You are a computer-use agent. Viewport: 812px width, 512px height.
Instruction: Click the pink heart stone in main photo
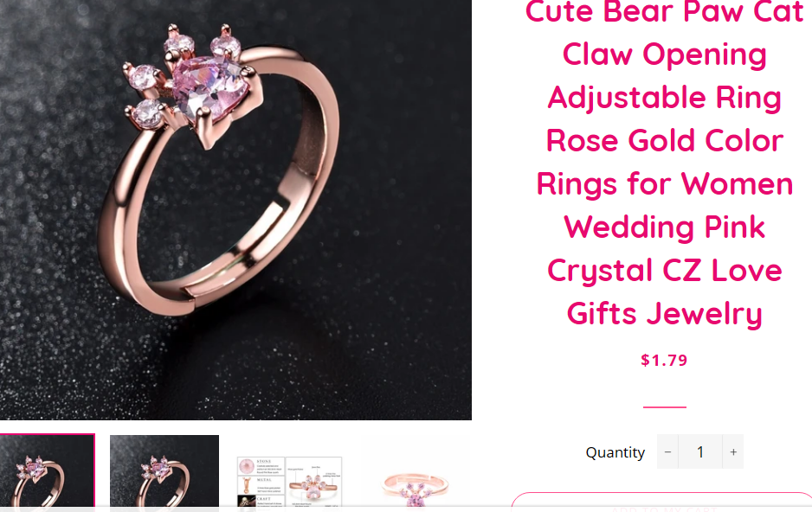(207, 91)
